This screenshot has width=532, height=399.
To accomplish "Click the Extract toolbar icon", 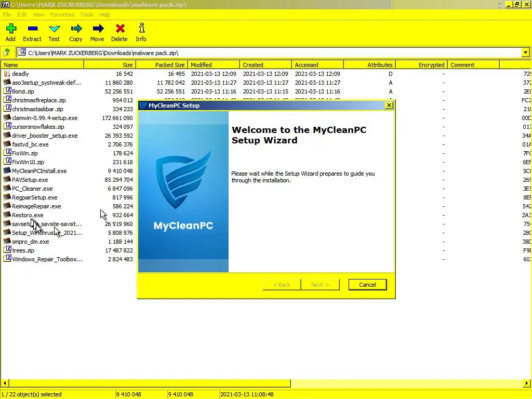I will pyautogui.click(x=33, y=29).
